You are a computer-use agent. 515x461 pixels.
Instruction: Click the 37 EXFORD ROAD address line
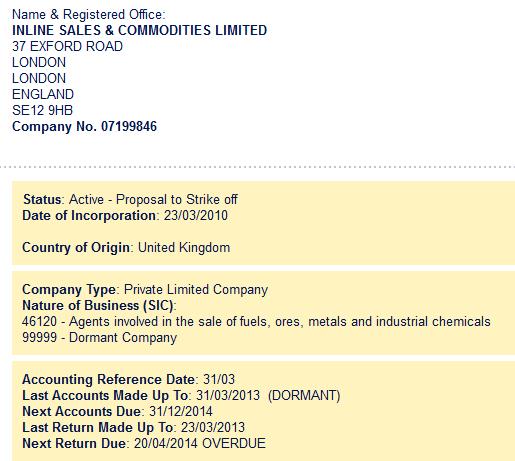[x=67, y=46]
